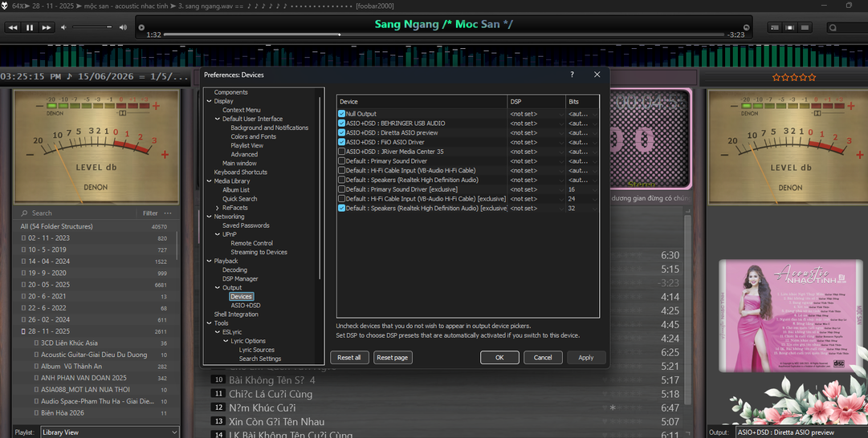868x438 pixels.
Task: Collapse the ESLyric tree node
Action: 218,332
